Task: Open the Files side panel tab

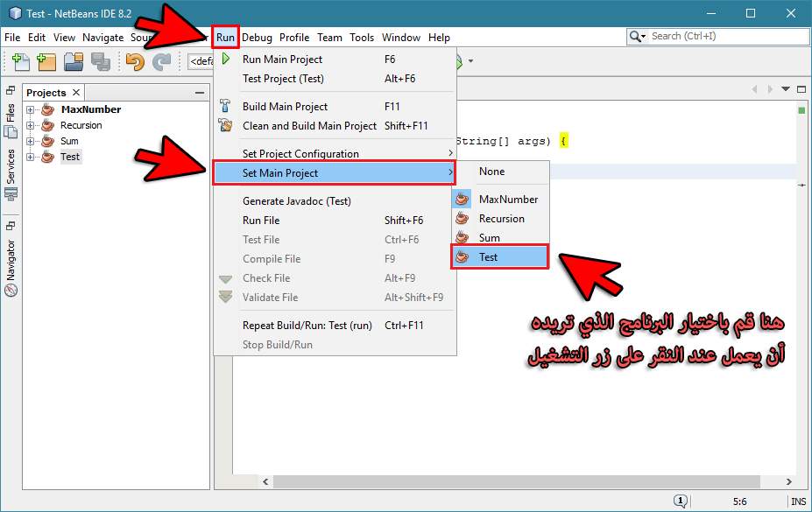Action: point(11,121)
